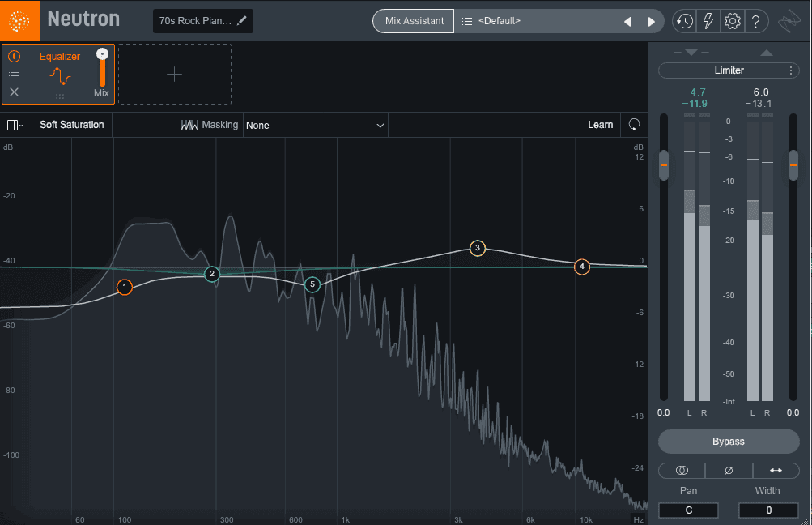Remove the Equalizer module with X
Image resolution: width=812 pixels, height=525 pixels.
click(x=14, y=92)
